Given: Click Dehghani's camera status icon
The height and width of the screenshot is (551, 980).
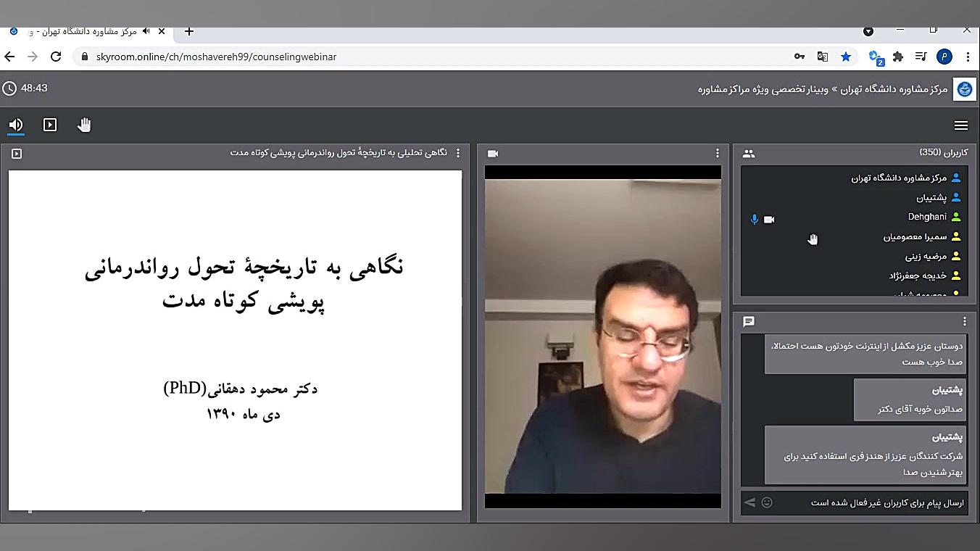Looking at the screenshot, I should coord(769,219).
